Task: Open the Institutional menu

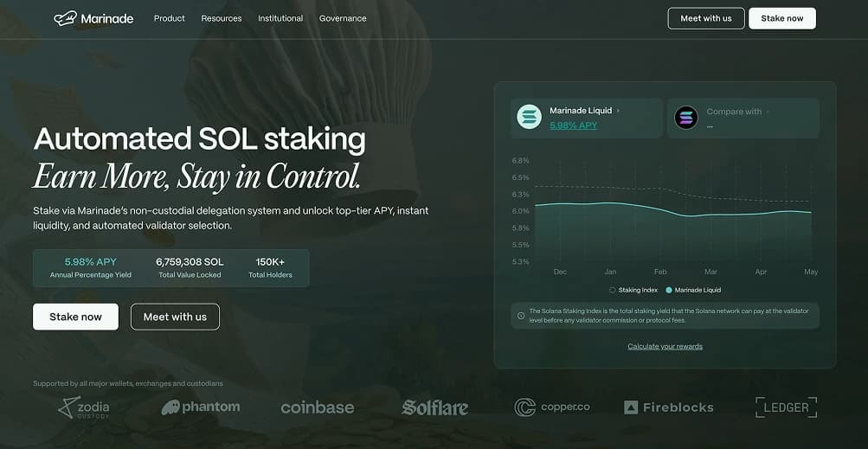Action: point(280,18)
